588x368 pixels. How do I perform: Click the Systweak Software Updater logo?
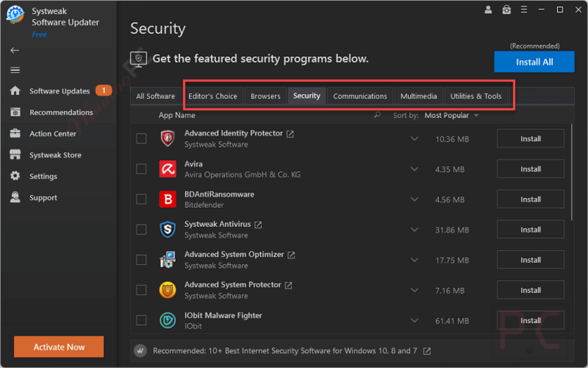15,15
